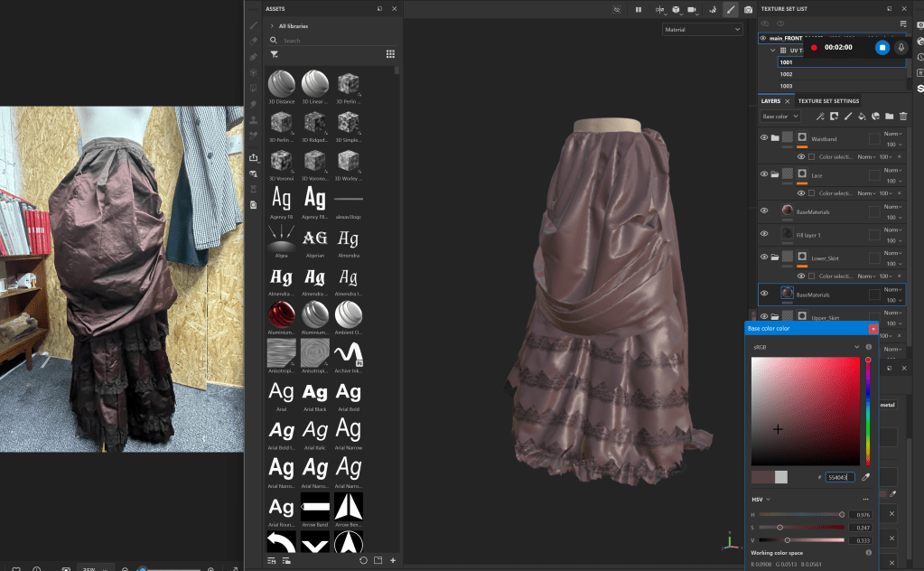
Task: Delete the selected layer with the trash icon
Action: coord(902,117)
